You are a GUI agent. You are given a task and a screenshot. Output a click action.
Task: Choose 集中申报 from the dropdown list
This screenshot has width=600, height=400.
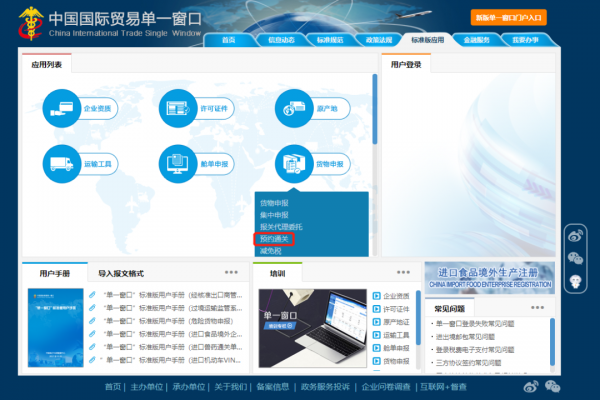[x=274, y=214]
